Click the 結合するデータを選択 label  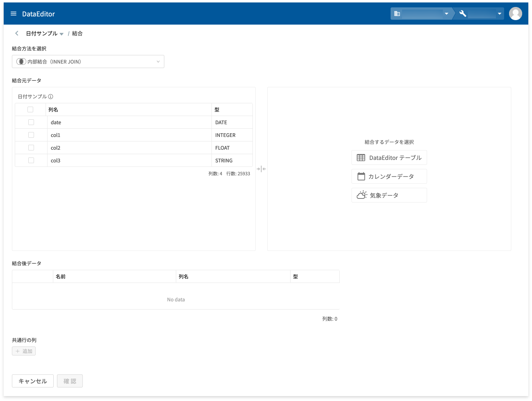389,142
